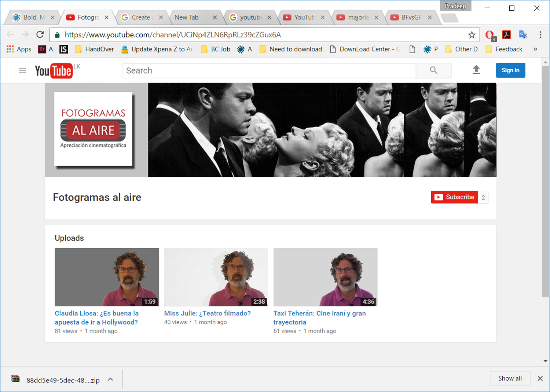Viewport: 550px width, 392px height.
Task: Click the Taxi Teherán video thumbnail
Action: point(325,277)
